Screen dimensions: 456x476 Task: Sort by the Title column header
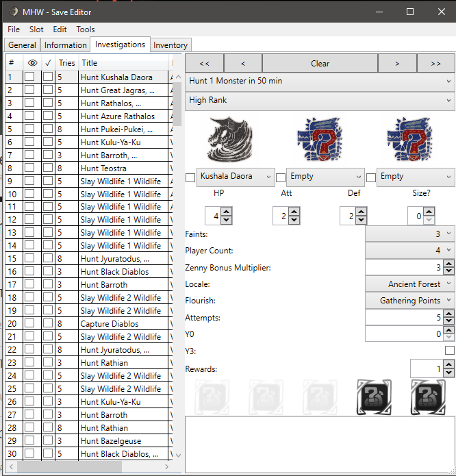pyautogui.click(x=123, y=63)
